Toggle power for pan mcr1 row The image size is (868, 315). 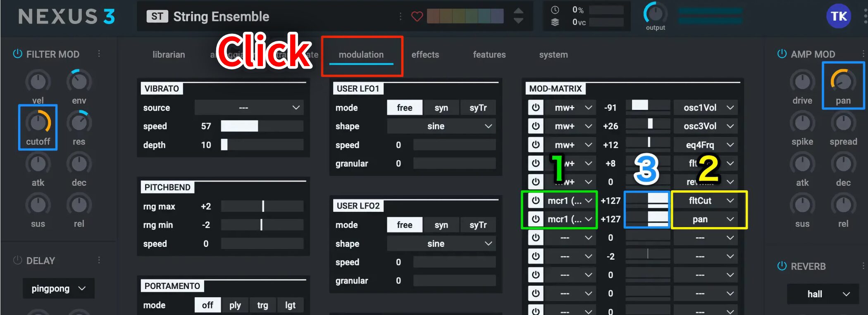pyautogui.click(x=536, y=219)
